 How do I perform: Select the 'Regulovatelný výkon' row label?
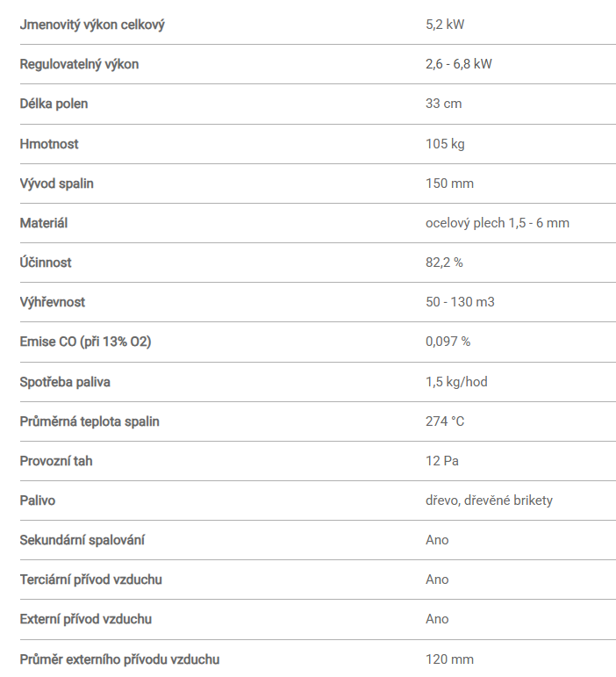(79, 64)
